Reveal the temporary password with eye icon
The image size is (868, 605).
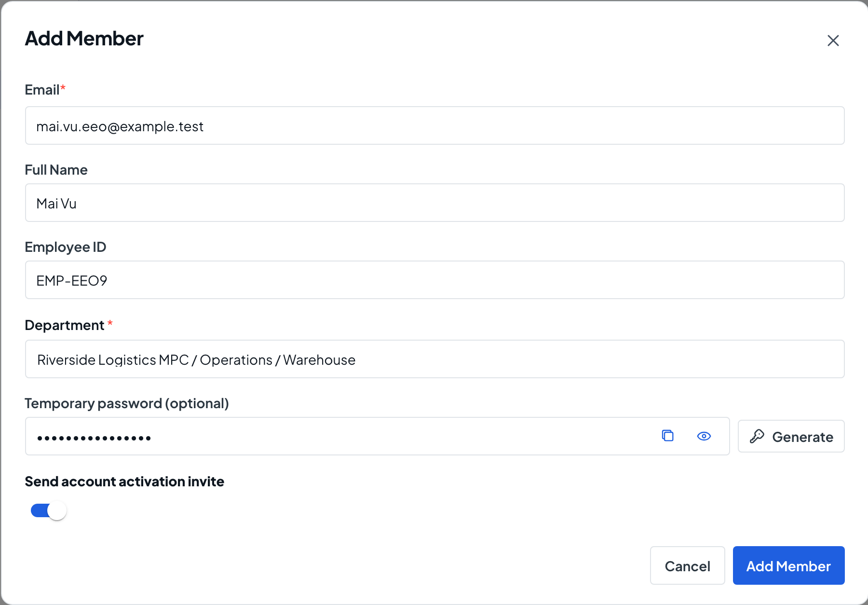(x=704, y=436)
